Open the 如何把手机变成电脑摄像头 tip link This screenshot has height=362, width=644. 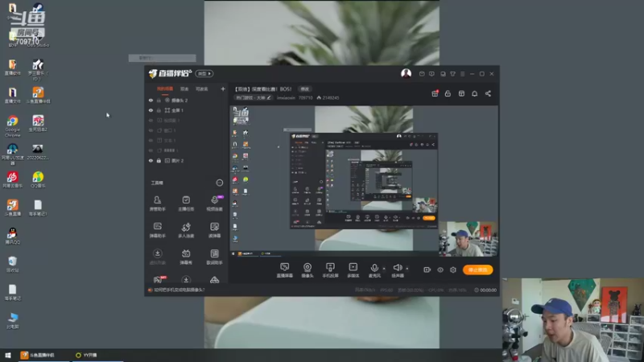(x=179, y=290)
